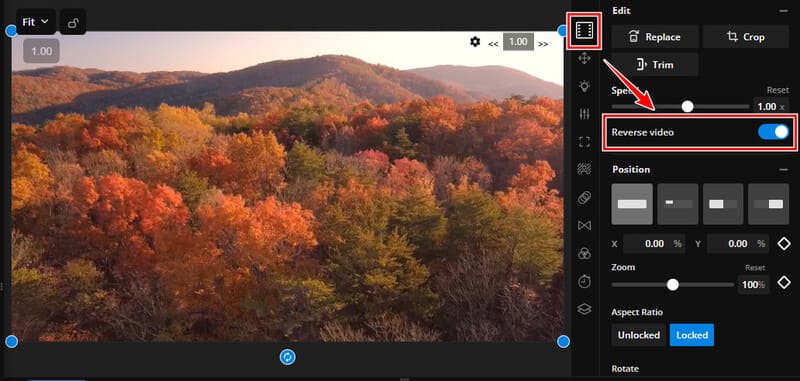Open the wavy pattern effects icon
This screenshot has height=381, width=800.
click(584, 169)
